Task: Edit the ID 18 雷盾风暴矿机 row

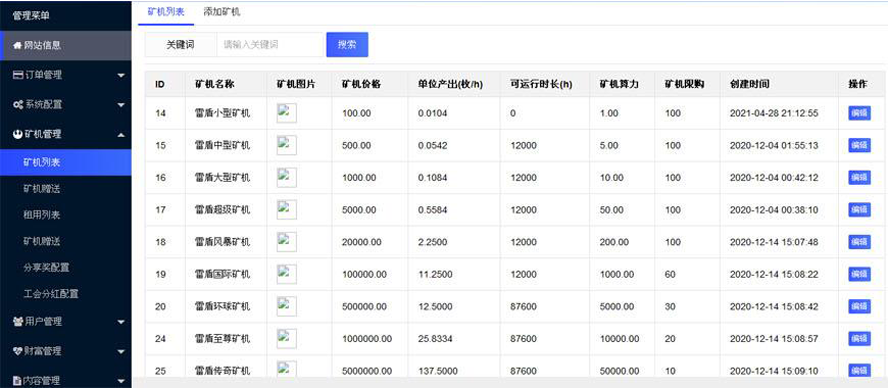Action: pyautogui.click(x=859, y=242)
